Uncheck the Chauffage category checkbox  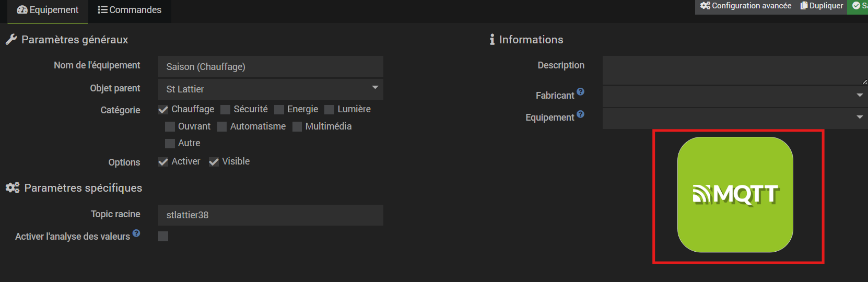[x=163, y=110]
